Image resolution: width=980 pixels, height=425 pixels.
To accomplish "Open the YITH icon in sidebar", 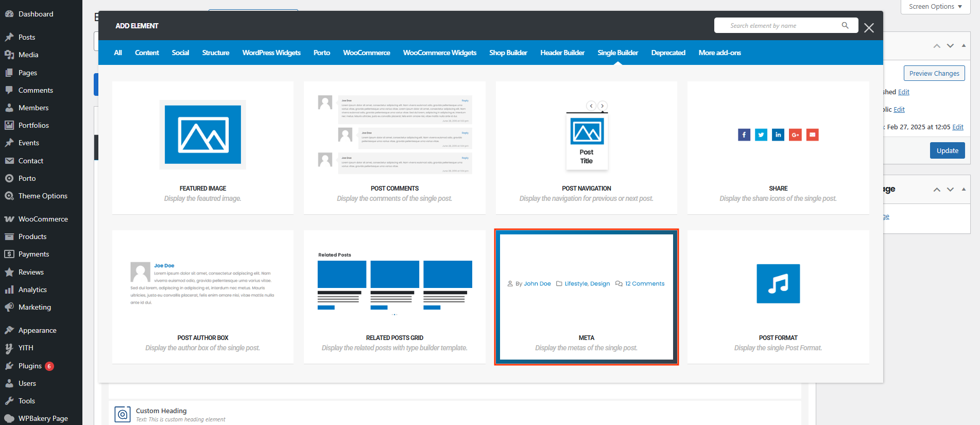I will pyautogui.click(x=9, y=348).
